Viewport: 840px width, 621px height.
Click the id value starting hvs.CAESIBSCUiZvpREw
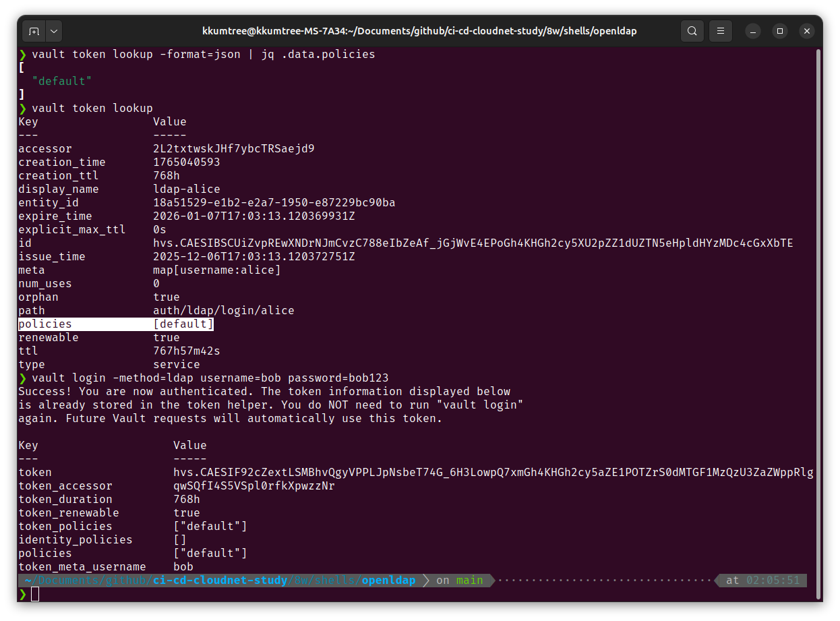473,243
